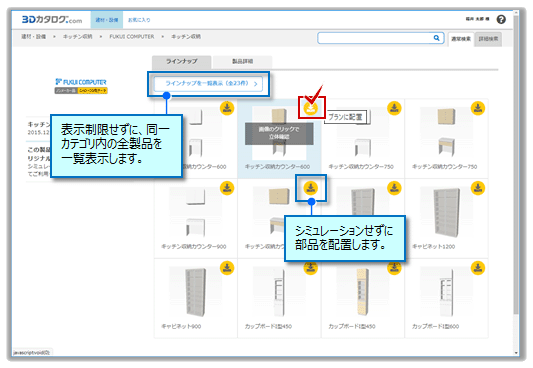Click FUKUI COMPUTER breadcrumb link

[132, 36]
